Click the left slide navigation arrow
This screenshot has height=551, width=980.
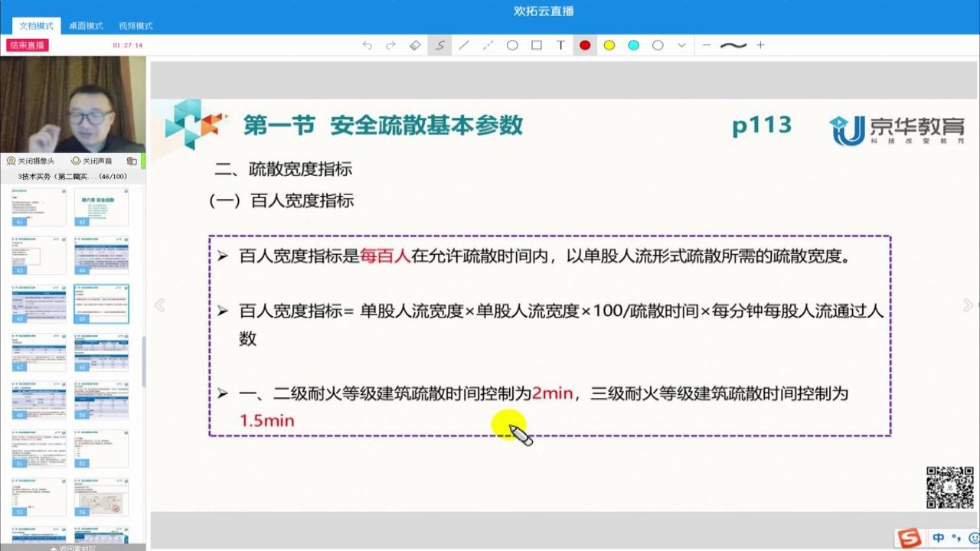[x=160, y=305]
